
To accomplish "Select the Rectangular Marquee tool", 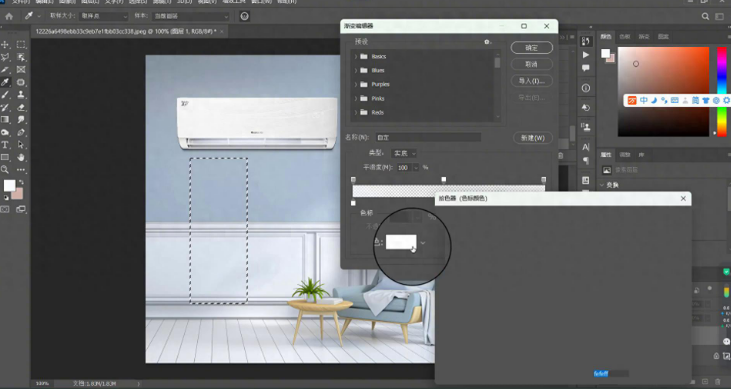I will coord(21,44).
